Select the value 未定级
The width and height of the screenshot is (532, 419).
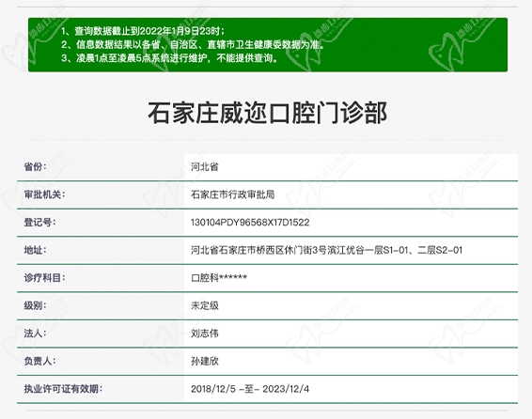[205, 305]
